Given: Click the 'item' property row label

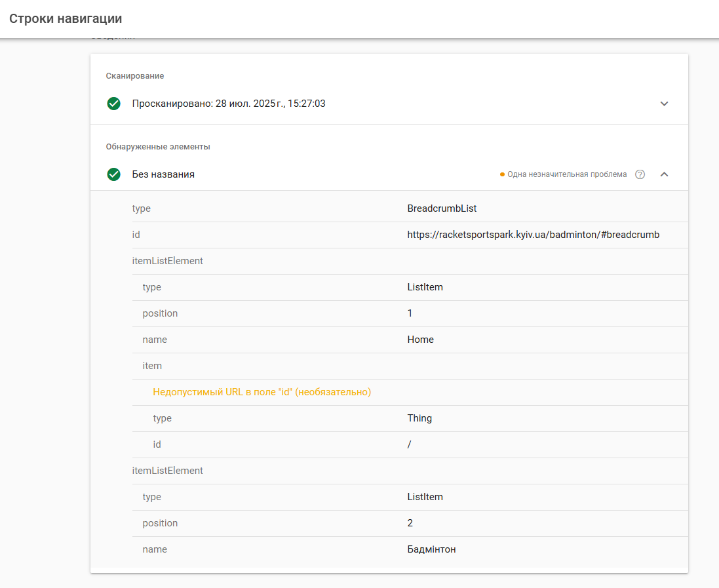Looking at the screenshot, I should pos(152,366).
